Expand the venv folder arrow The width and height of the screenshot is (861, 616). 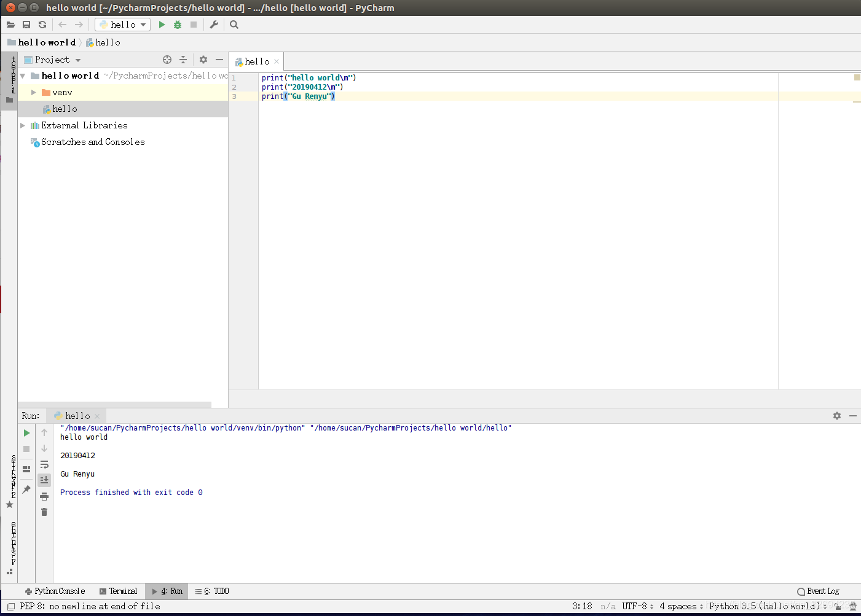point(34,92)
